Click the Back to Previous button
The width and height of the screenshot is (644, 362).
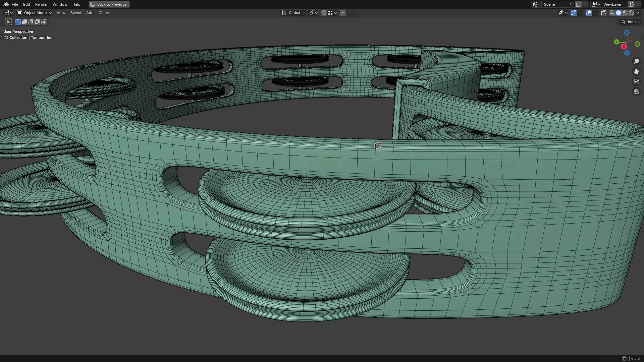[x=109, y=4]
